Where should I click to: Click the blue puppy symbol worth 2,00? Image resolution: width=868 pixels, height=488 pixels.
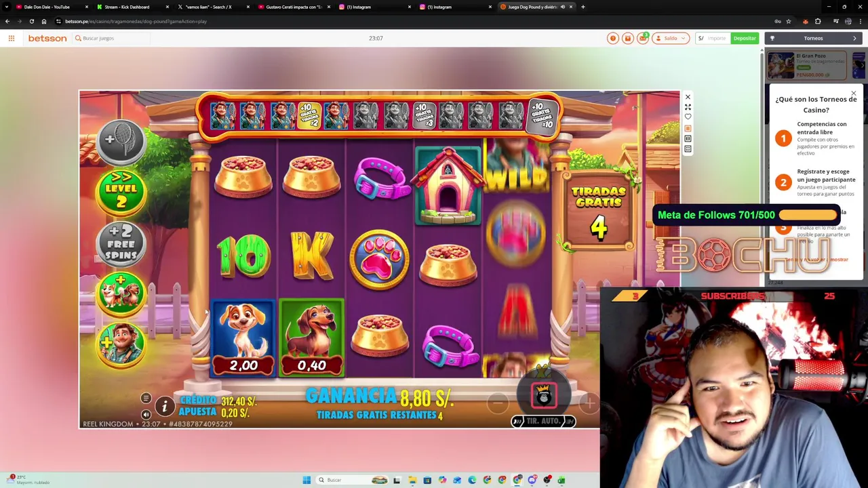[243, 338]
